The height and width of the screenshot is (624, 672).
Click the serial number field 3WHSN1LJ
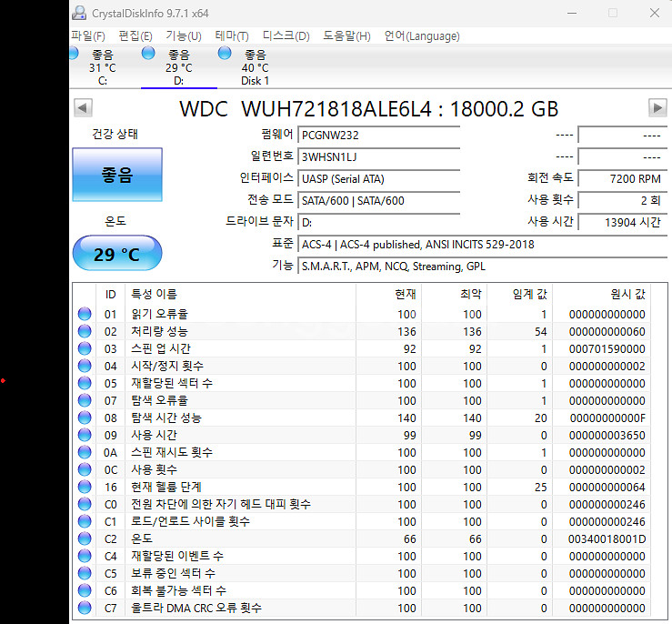point(379,156)
